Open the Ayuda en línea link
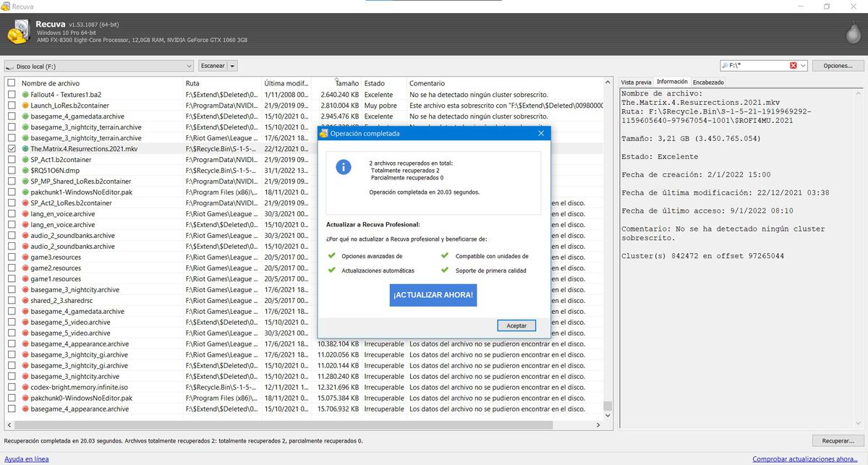Viewport: 868px width, 465px height. click(x=27, y=458)
